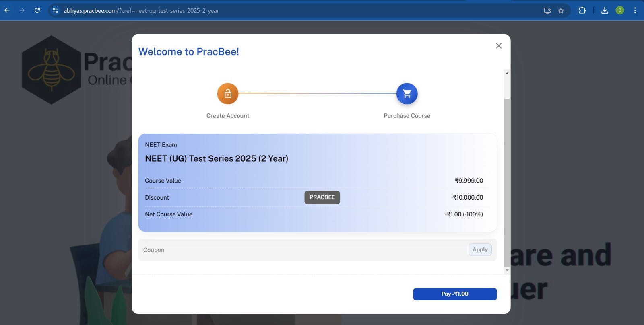Click the Coupon input field
644x325 pixels.
304,250
